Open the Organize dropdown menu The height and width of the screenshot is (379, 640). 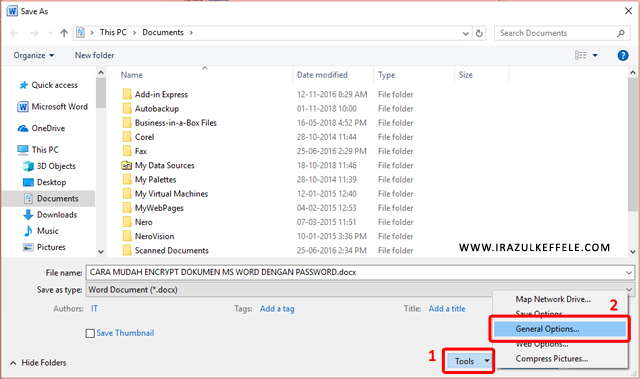(33, 55)
